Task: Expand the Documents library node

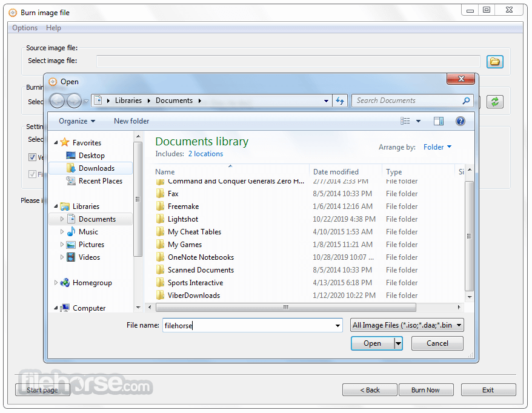Action: [62, 219]
